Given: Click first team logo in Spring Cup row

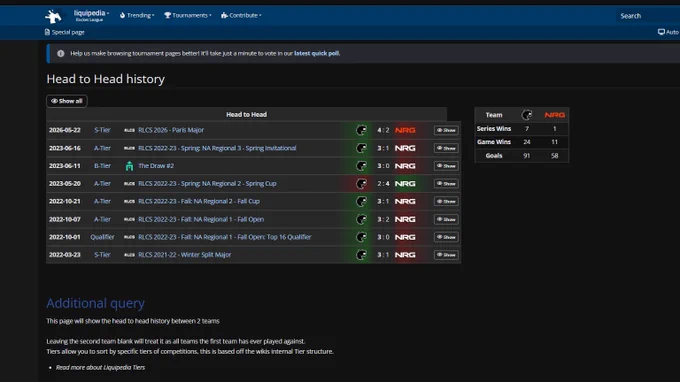Looking at the screenshot, I should coord(361,184).
